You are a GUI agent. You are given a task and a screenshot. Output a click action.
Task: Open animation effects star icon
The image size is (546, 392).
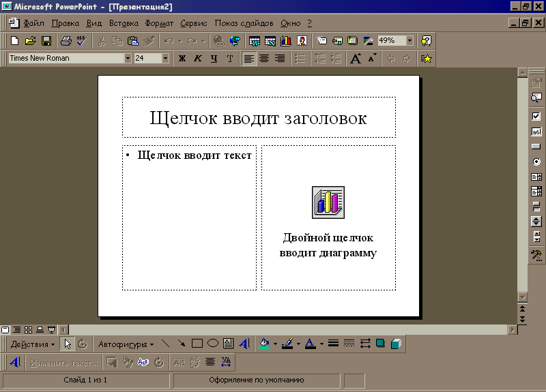click(426, 59)
